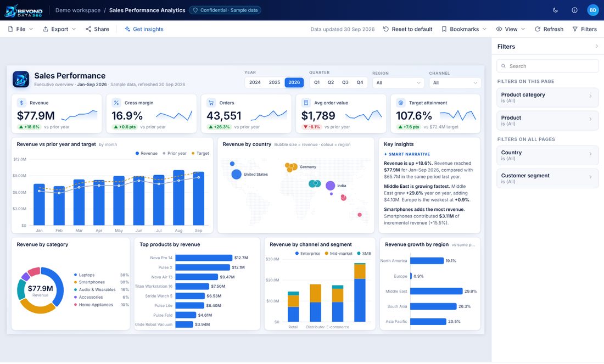604x364 pixels.
Task: Click the search magnifier icon in Filters
Action: point(503,66)
